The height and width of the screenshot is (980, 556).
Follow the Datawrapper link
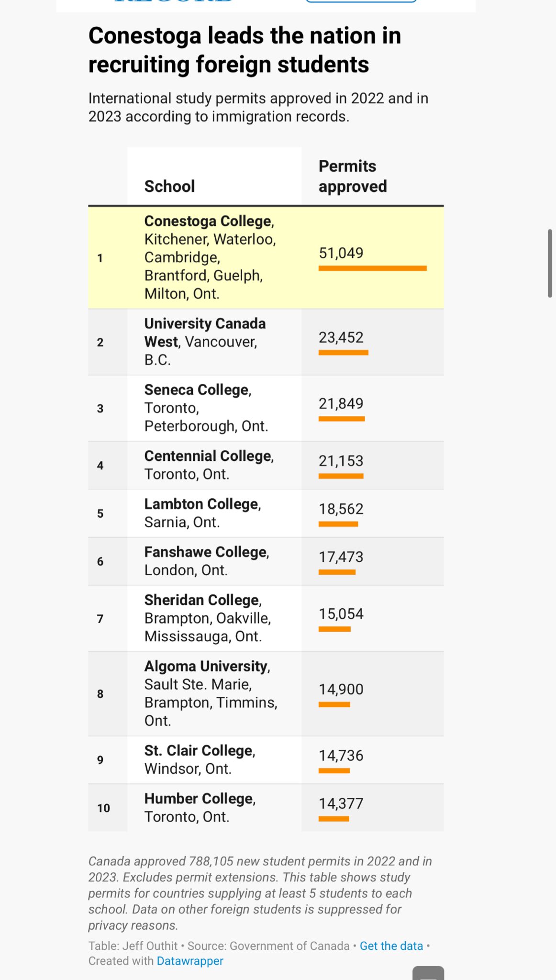pos(190,961)
